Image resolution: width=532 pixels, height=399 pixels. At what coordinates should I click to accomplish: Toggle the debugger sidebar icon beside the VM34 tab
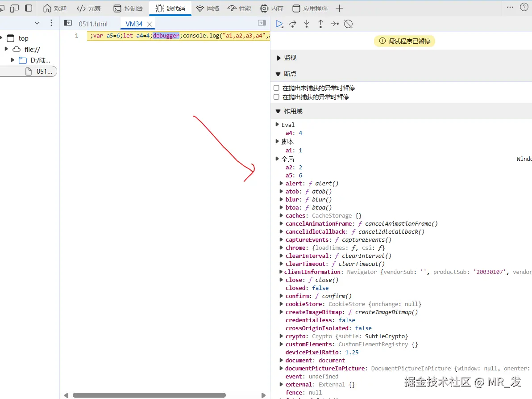(262, 23)
